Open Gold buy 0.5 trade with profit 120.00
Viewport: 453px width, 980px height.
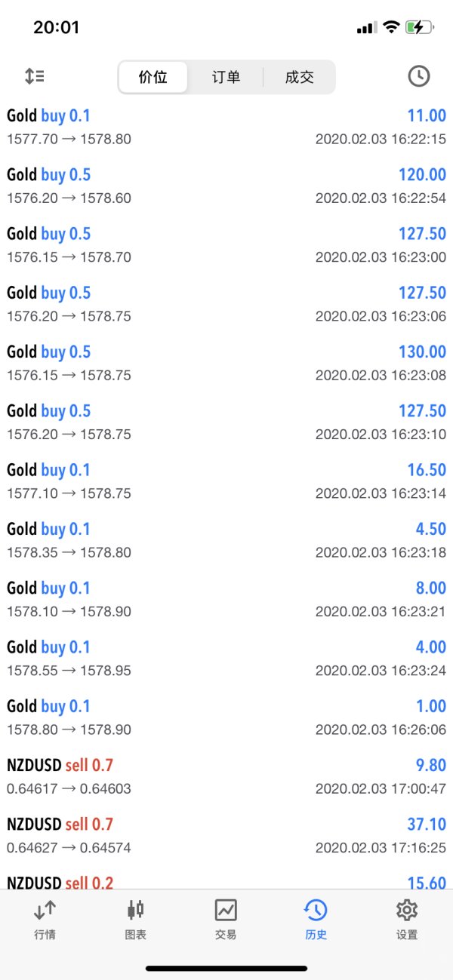[226, 186]
